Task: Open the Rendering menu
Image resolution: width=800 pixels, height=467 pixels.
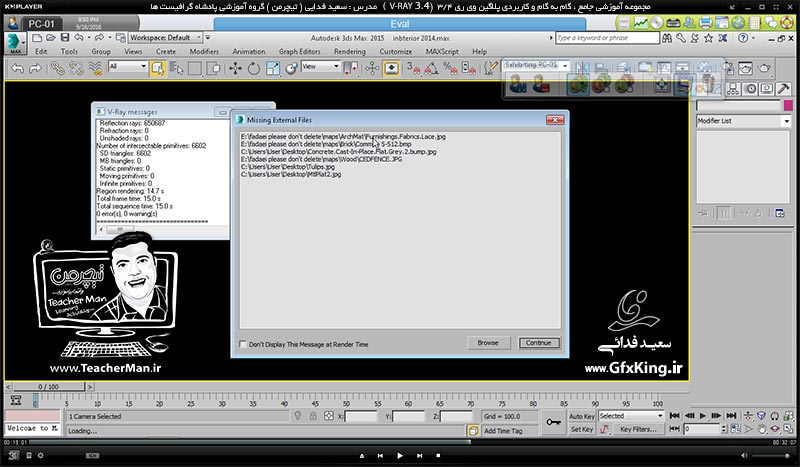Action: (x=349, y=52)
